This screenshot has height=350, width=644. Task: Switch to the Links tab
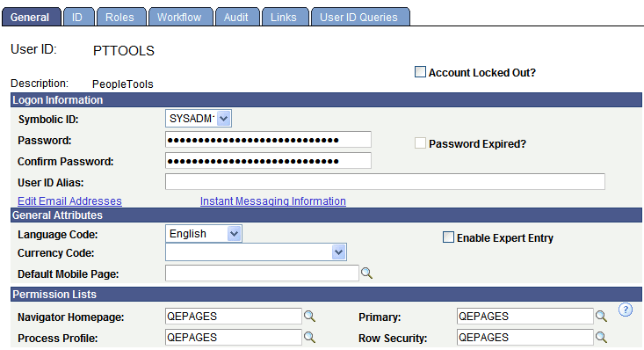[x=285, y=17]
